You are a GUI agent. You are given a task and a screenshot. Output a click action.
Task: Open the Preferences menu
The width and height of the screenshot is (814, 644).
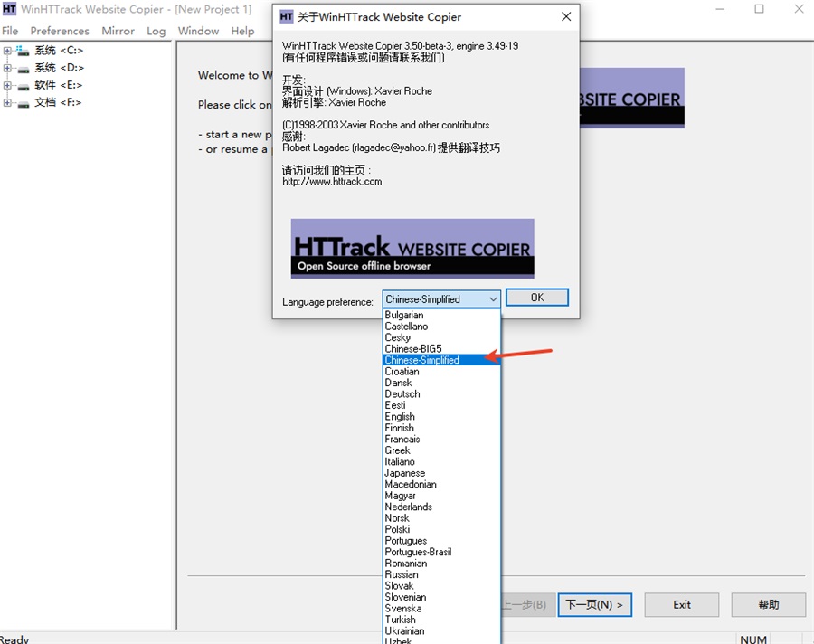(x=60, y=31)
